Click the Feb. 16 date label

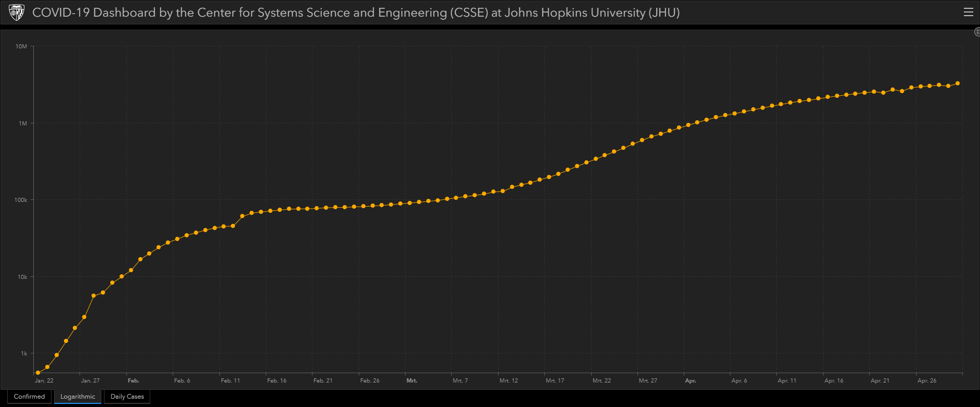click(x=277, y=380)
